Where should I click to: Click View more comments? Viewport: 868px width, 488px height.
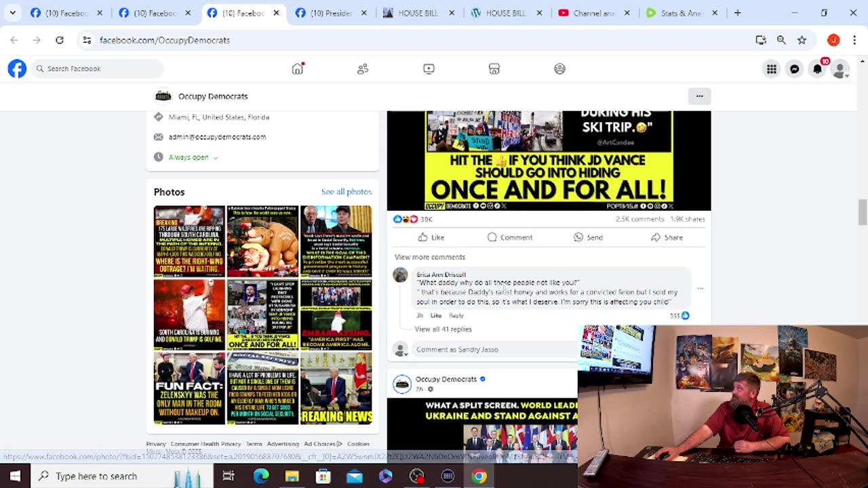click(x=430, y=257)
